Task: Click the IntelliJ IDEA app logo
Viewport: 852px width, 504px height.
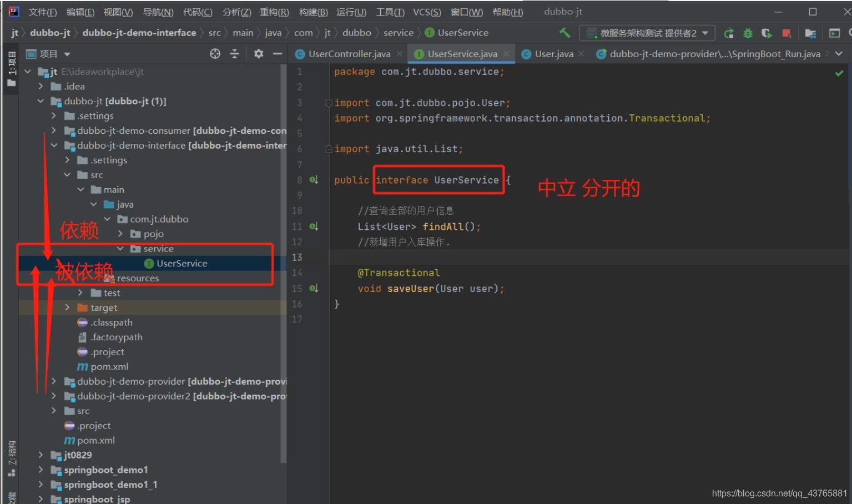Action: pyautogui.click(x=14, y=12)
